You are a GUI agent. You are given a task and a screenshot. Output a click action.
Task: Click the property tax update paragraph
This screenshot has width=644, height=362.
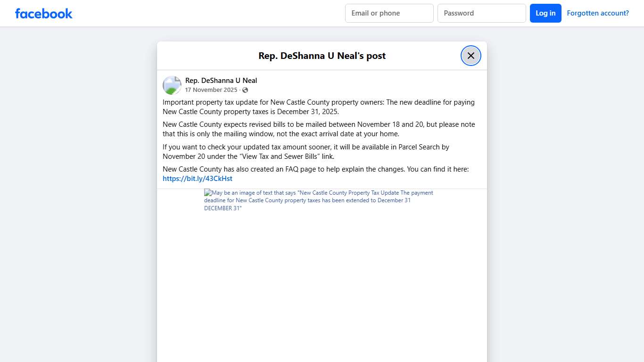(x=318, y=107)
